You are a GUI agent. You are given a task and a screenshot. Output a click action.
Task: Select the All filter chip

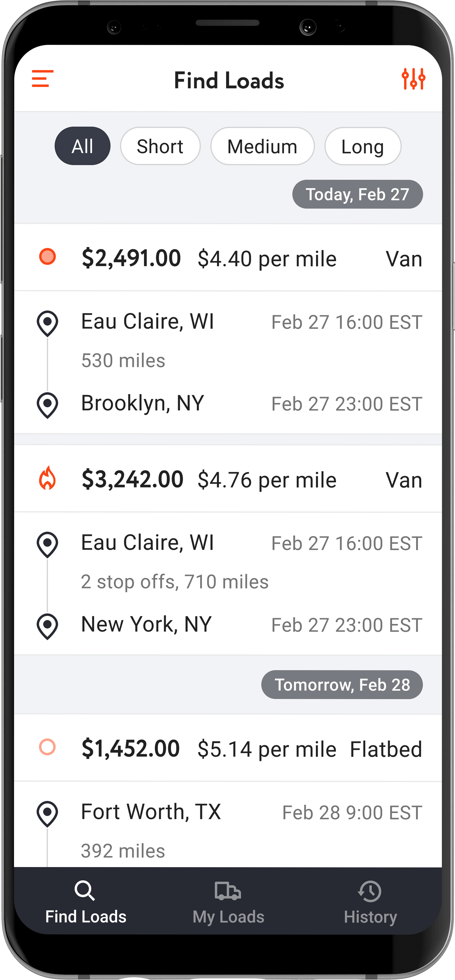[x=82, y=146]
